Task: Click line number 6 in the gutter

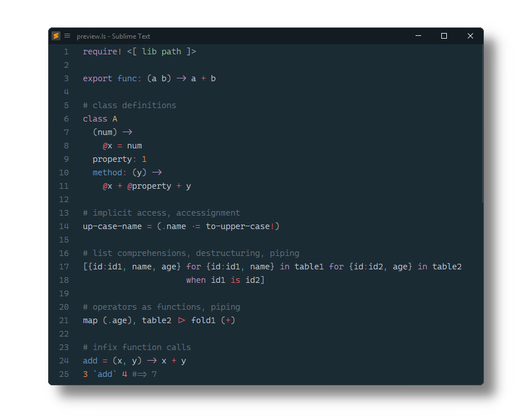Action: coord(66,119)
